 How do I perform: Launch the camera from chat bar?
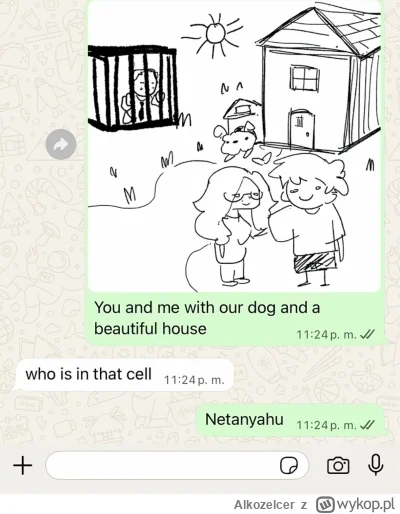coord(338,466)
